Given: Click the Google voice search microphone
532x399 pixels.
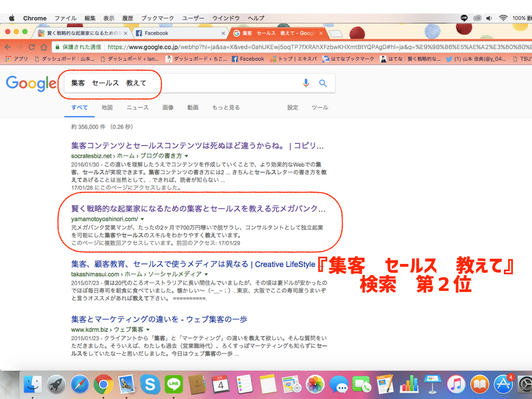Looking at the screenshot, I should (x=305, y=83).
